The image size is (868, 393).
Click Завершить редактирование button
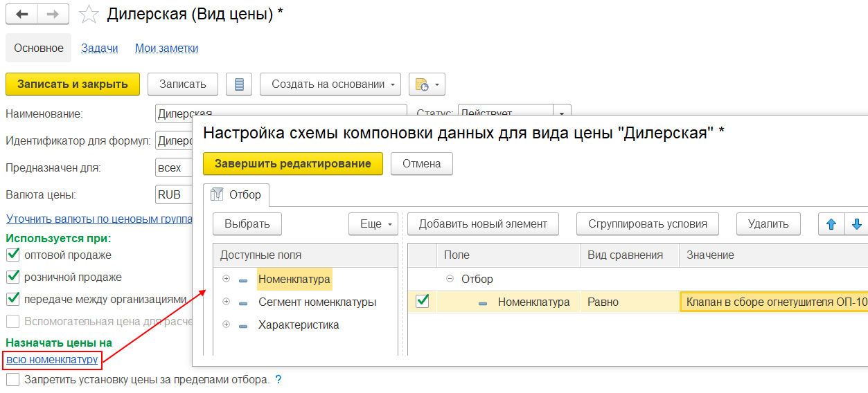coord(292,164)
